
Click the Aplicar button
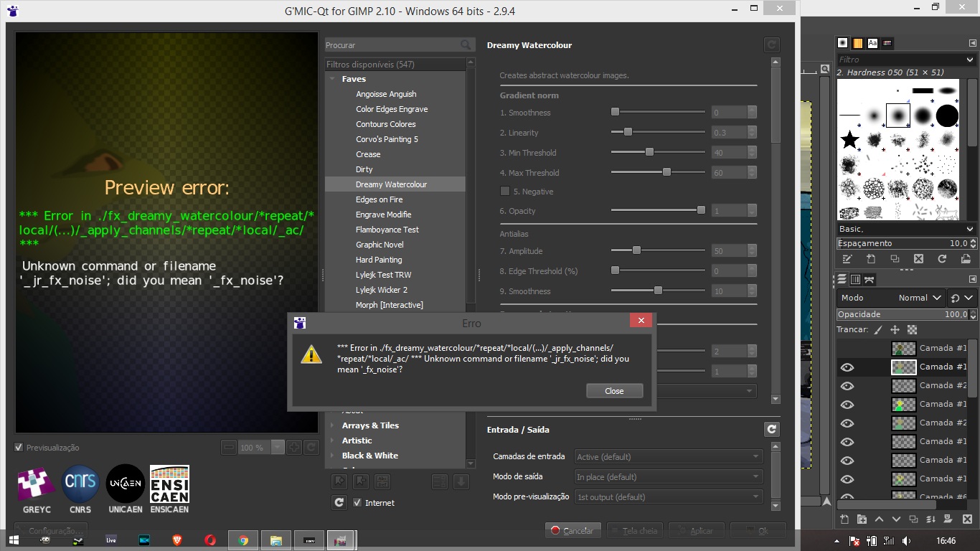[x=696, y=531]
